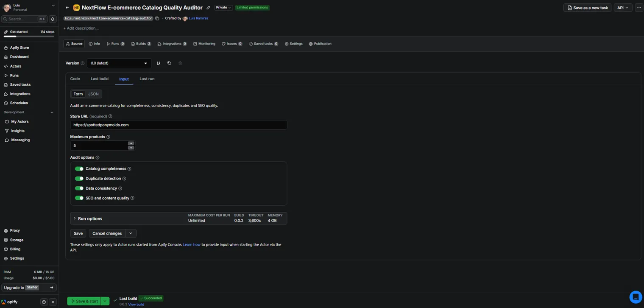Disable the Data consistency toggle

point(79,188)
